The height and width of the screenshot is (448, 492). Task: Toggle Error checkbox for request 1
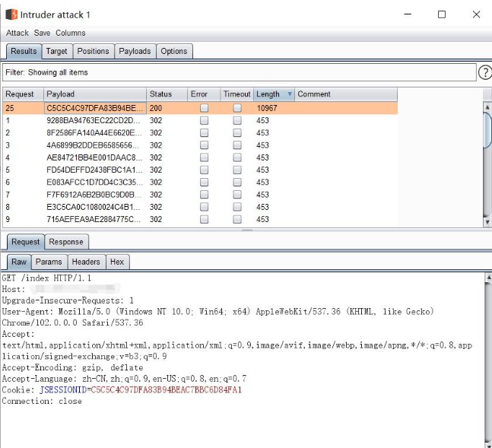tap(205, 120)
